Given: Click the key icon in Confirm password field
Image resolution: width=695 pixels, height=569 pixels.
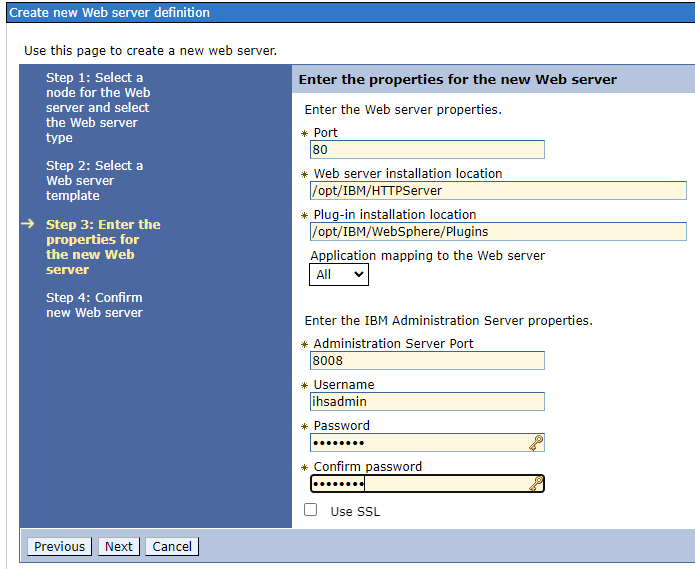Looking at the screenshot, I should pyautogui.click(x=536, y=484).
